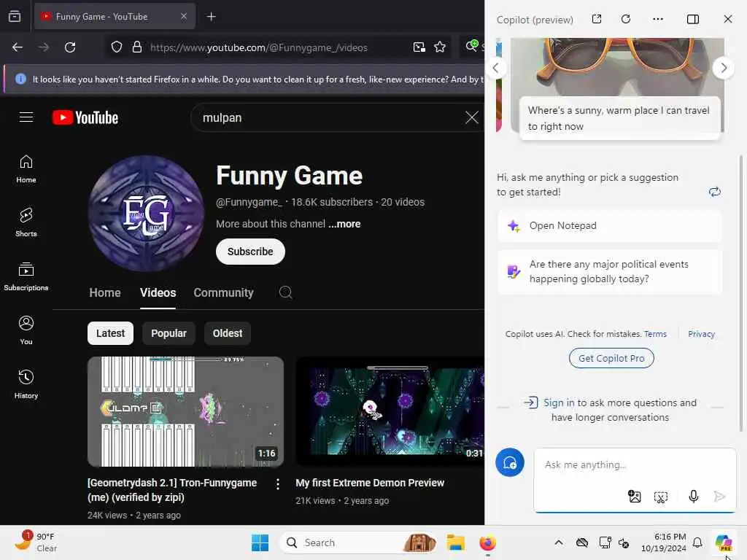The width and height of the screenshot is (747, 560).
Task: Open Firefox tracking protection shield
Action: pyautogui.click(x=117, y=47)
